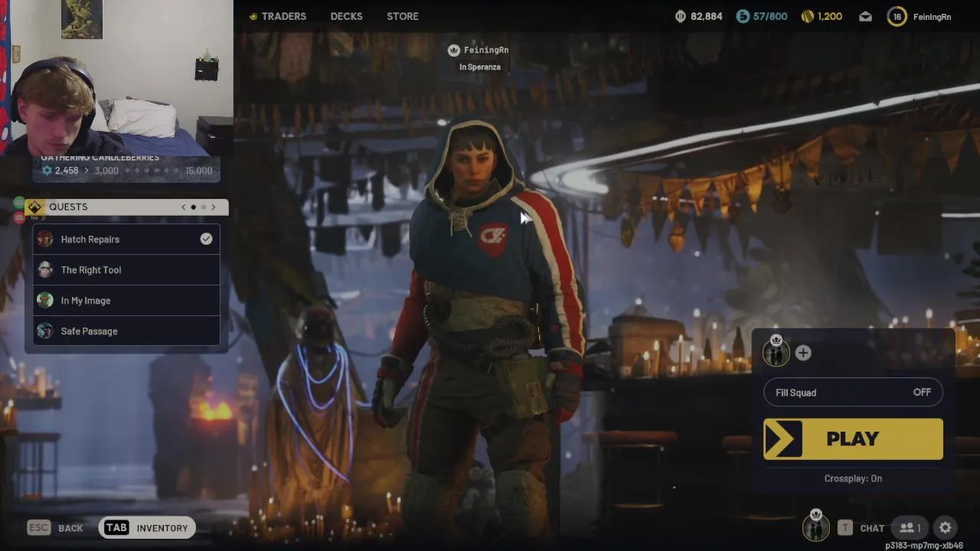Open the mail inbox envelope icon
The height and width of the screenshot is (551, 980).
(865, 16)
